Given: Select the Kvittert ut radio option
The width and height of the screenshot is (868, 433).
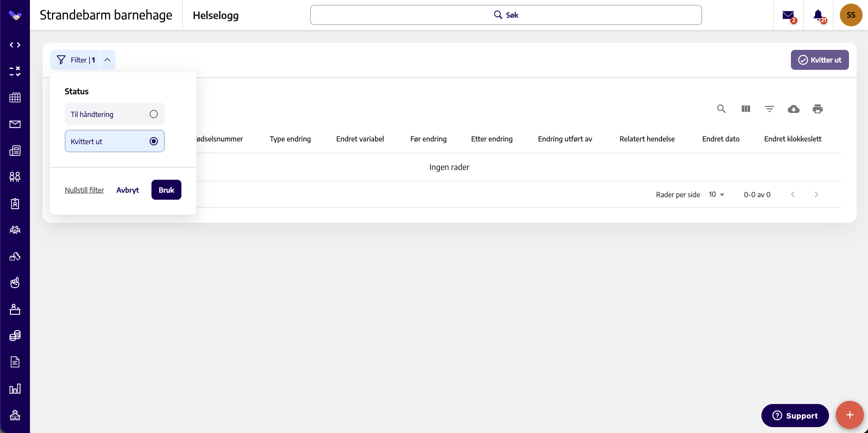Looking at the screenshot, I should coord(115,141).
